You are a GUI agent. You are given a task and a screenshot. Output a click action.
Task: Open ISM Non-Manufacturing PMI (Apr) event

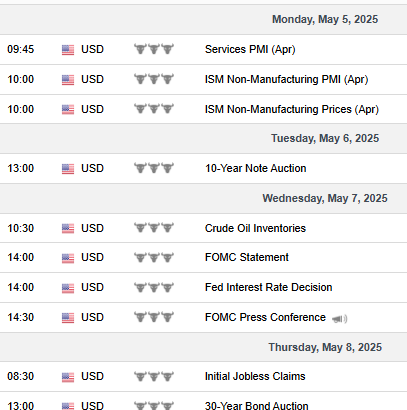pos(286,79)
